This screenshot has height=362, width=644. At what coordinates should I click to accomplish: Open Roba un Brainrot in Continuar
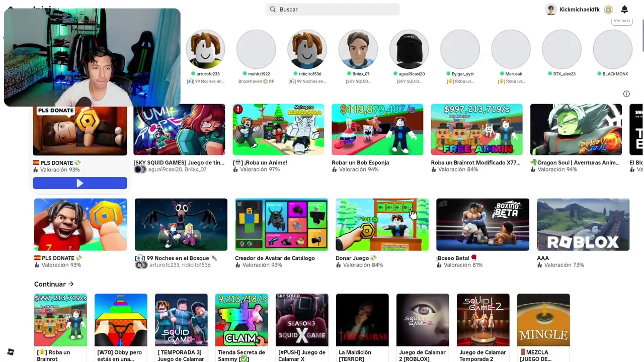tap(60, 320)
